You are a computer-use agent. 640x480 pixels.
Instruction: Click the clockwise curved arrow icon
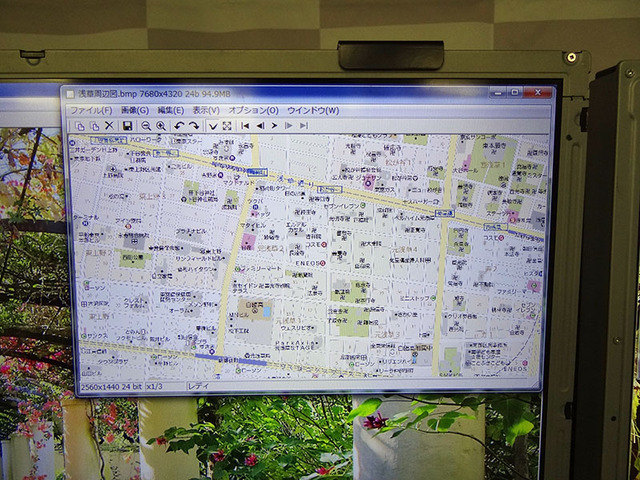coord(194,126)
